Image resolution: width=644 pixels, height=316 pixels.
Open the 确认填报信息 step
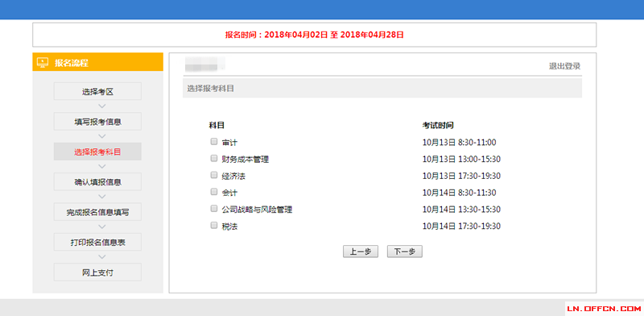click(97, 182)
